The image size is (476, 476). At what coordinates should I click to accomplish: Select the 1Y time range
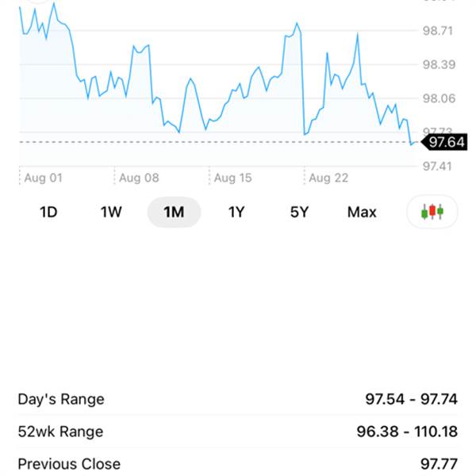pos(236,212)
